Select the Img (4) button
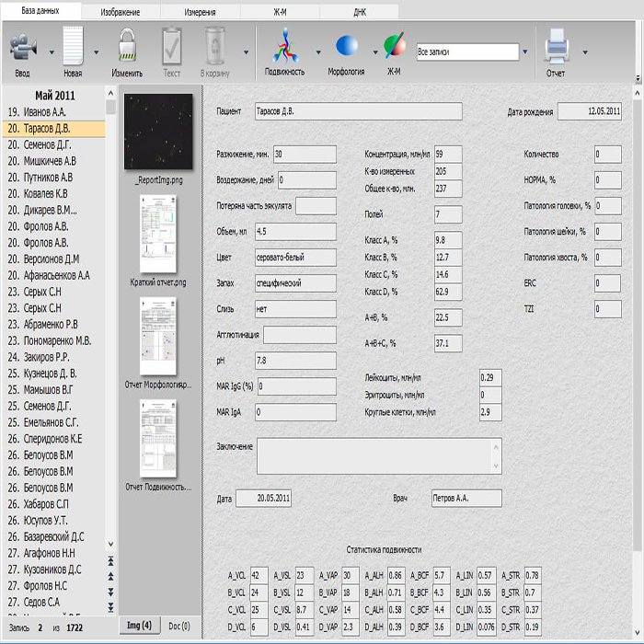Image resolution: width=644 pixels, height=644 pixels. pyautogui.click(x=139, y=627)
